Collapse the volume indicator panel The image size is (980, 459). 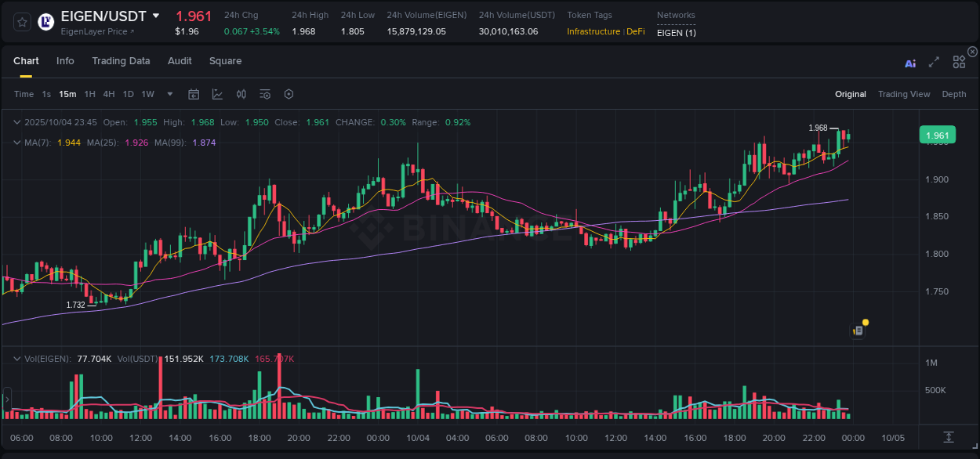(16, 358)
